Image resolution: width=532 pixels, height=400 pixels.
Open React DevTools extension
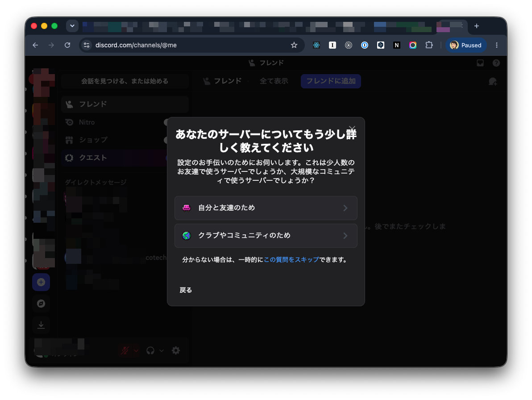316,45
